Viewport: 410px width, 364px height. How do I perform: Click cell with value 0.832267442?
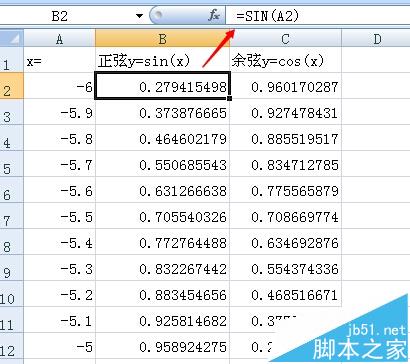tap(162, 268)
